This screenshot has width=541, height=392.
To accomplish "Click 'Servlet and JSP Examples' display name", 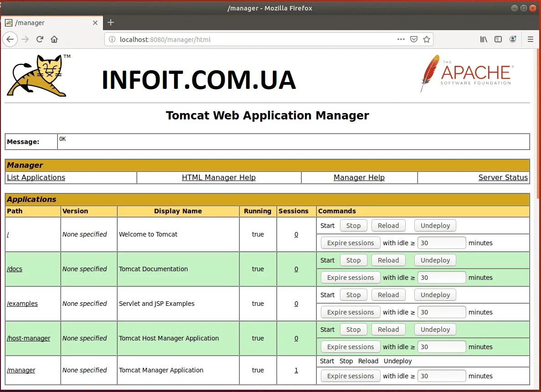I will pyautogui.click(x=157, y=304).
